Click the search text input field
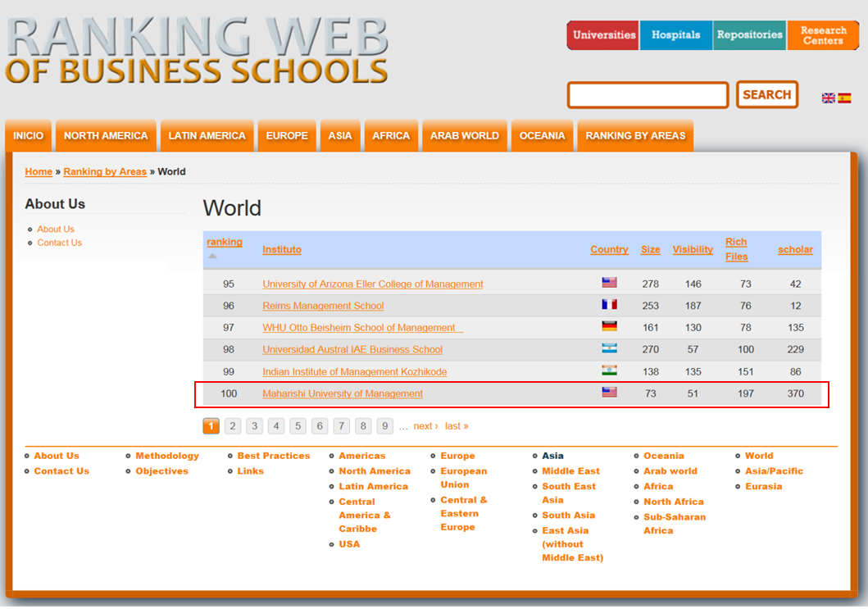 pyautogui.click(x=648, y=95)
